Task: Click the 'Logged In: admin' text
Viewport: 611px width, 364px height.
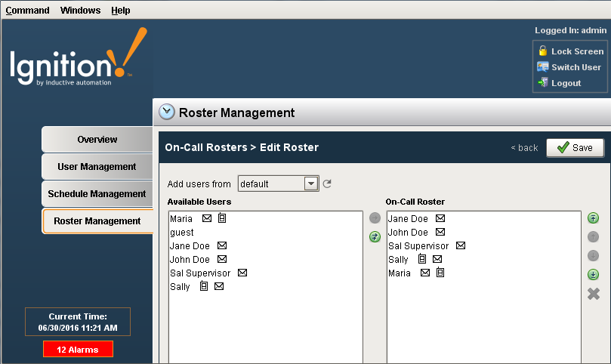Action: point(570,30)
